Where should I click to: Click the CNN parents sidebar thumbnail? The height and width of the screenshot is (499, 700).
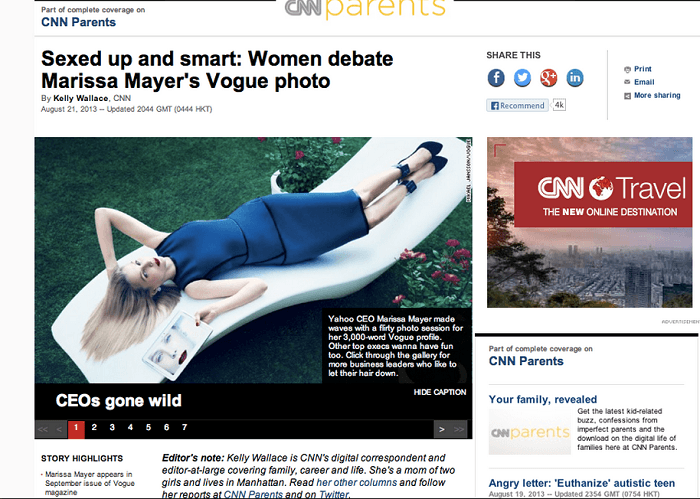[x=530, y=432]
